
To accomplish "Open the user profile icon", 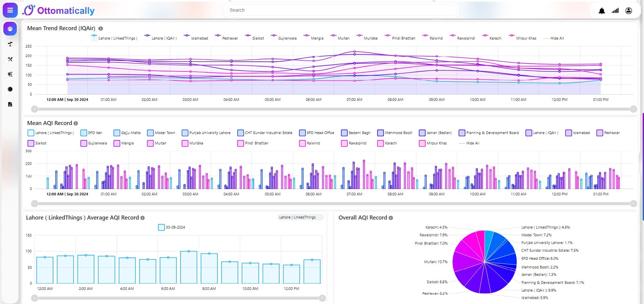I will tap(629, 11).
